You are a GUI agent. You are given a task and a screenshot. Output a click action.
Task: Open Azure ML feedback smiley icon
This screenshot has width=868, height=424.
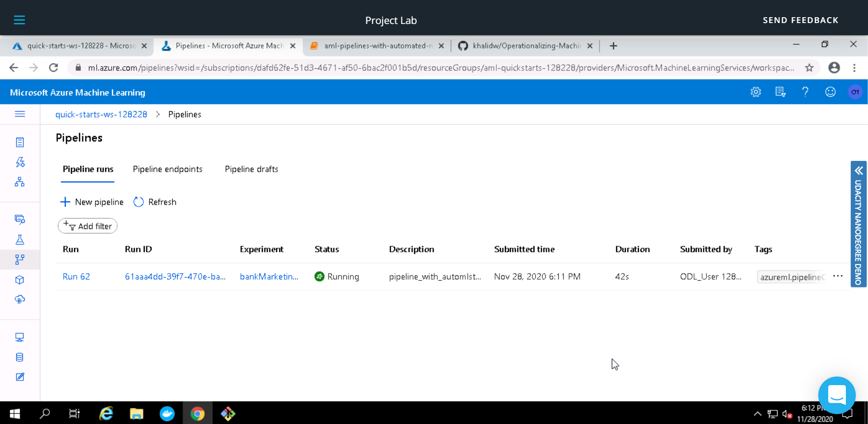830,92
